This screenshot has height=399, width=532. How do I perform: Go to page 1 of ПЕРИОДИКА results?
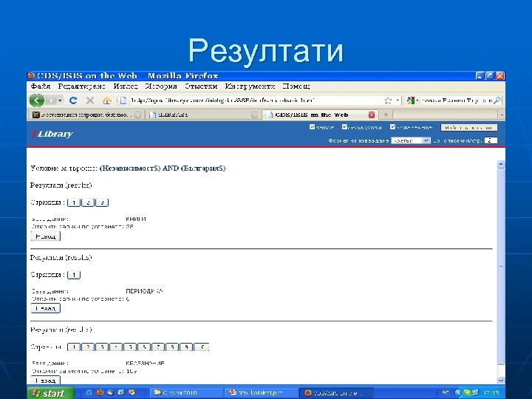click(74, 275)
